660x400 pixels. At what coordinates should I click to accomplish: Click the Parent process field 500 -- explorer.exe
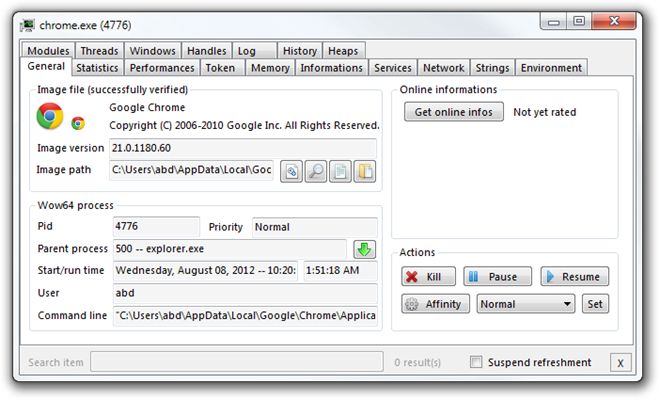click(230, 249)
